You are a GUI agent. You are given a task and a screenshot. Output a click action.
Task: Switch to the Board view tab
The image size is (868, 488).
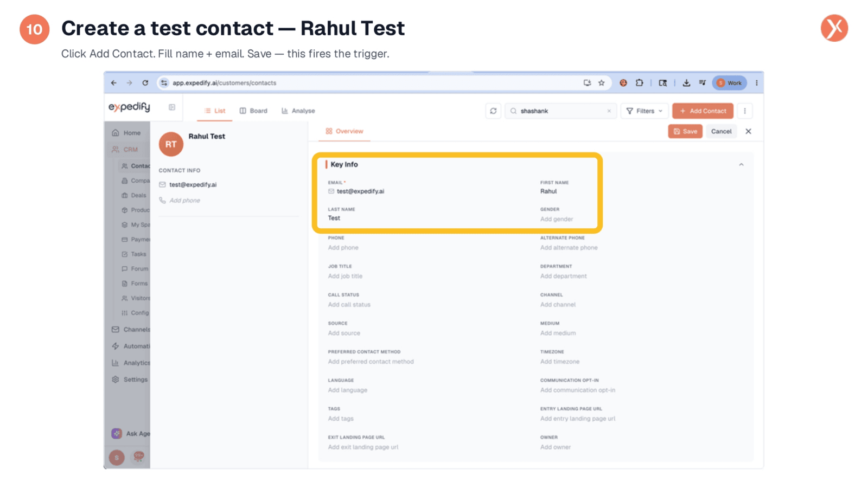[x=253, y=111]
